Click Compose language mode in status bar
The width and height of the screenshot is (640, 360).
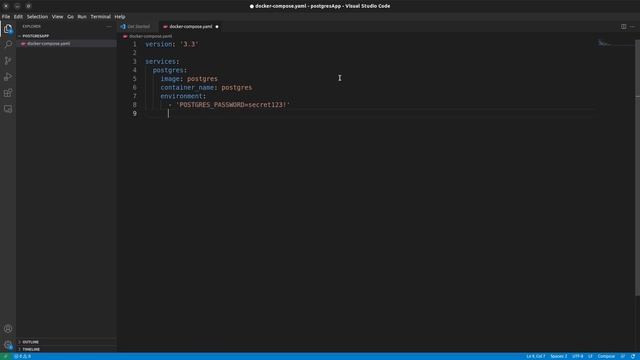tap(606, 356)
